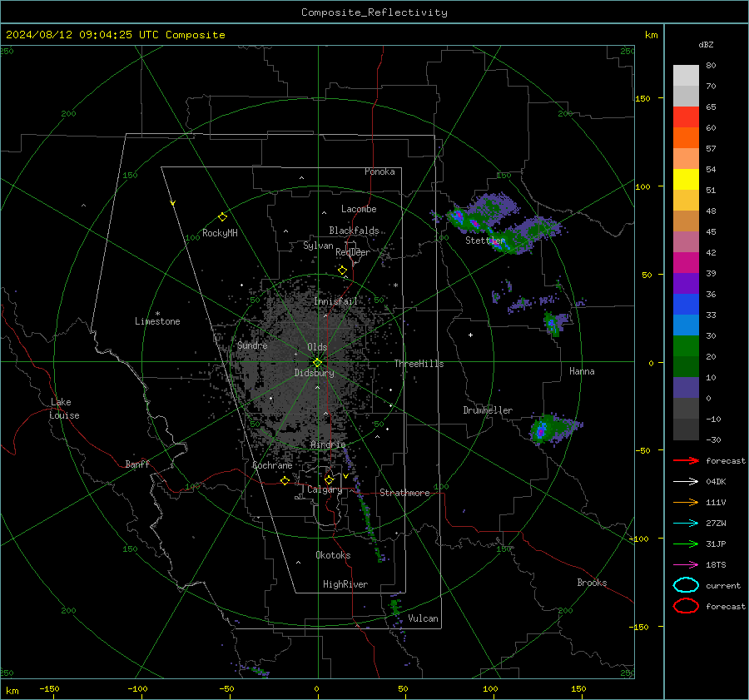The height and width of the screenshot is (700, 749).
Task: Click the yellow diamond marker at Calgary
Action: pyautogui.click(x=329, y=479)
